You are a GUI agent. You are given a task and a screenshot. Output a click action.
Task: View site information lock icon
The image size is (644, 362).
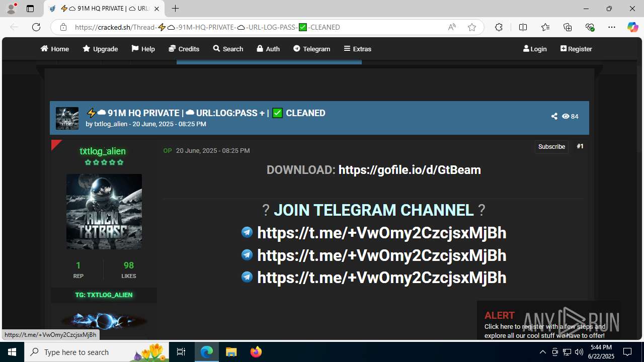[63, 27]
